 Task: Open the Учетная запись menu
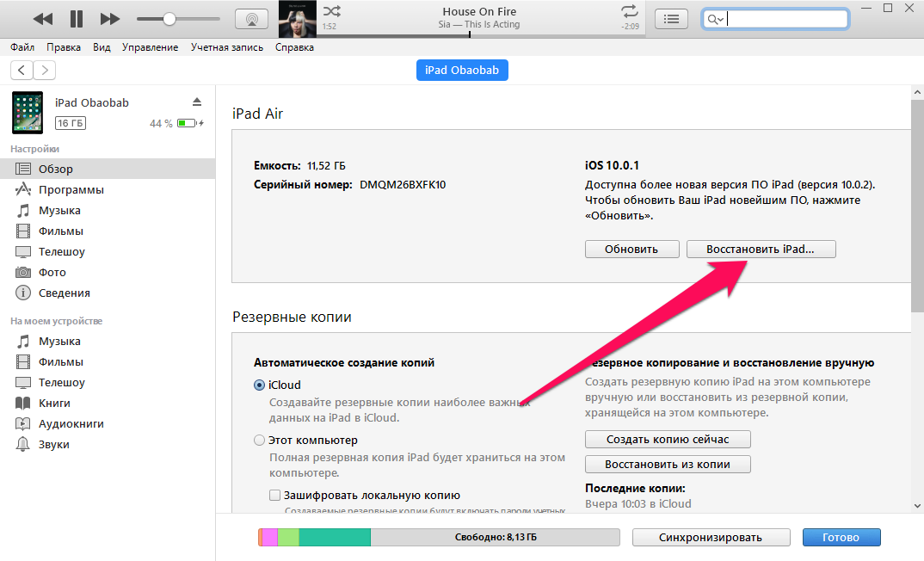(x=228, y=47)
